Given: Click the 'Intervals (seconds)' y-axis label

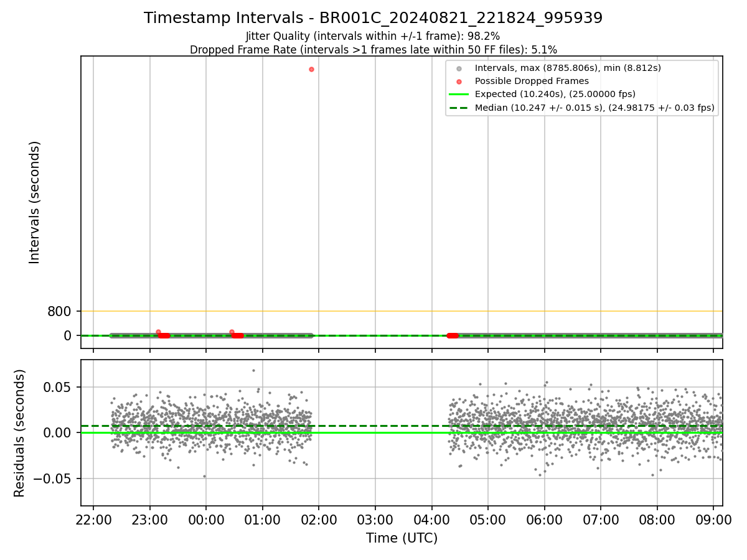Looking at the screenshot, I should pos(35,202).
